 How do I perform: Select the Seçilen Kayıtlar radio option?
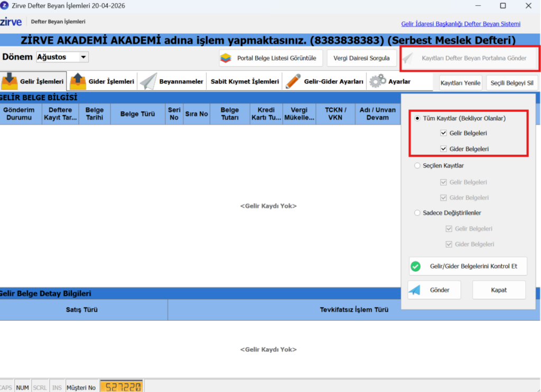point(417,166)
